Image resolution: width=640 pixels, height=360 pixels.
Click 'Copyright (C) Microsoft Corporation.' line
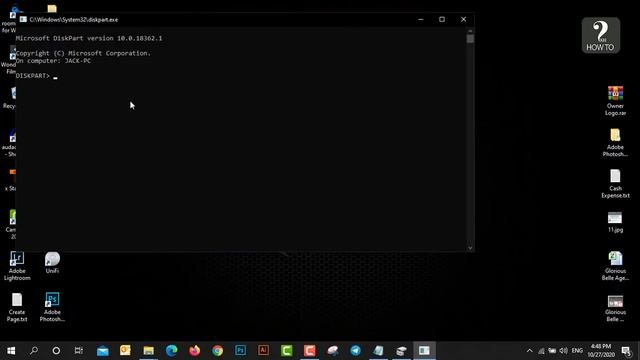click(83, 53)
